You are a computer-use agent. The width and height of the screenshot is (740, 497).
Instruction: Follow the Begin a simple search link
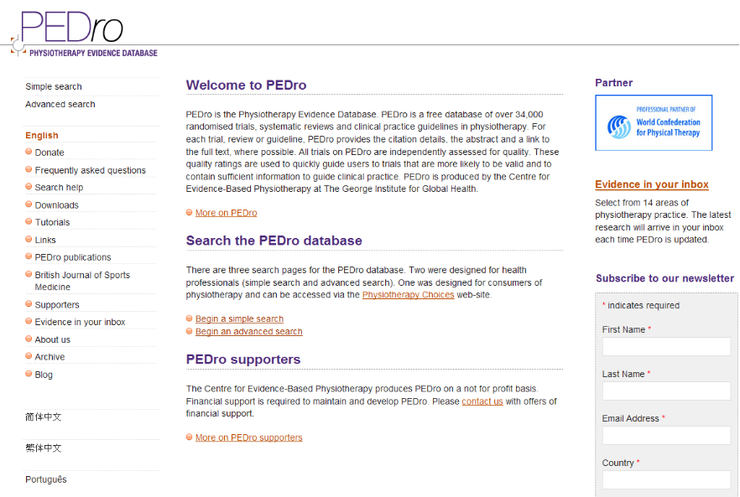239,319
